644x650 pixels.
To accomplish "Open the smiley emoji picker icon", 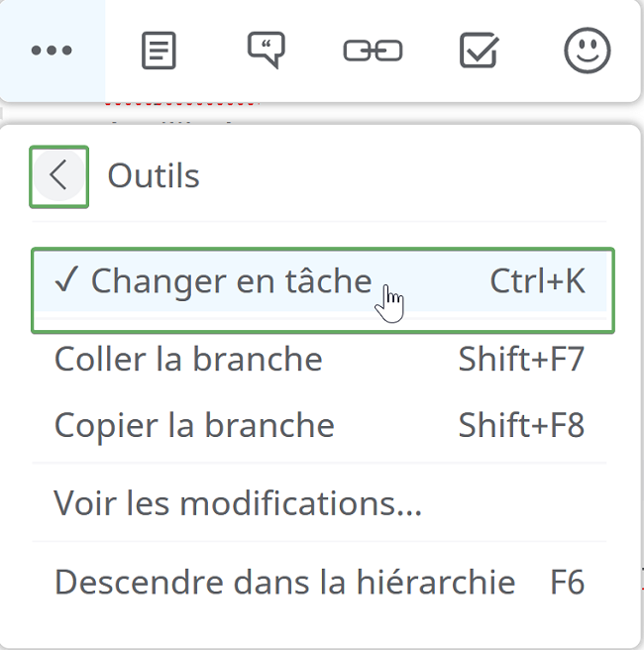I will [588, 51].
